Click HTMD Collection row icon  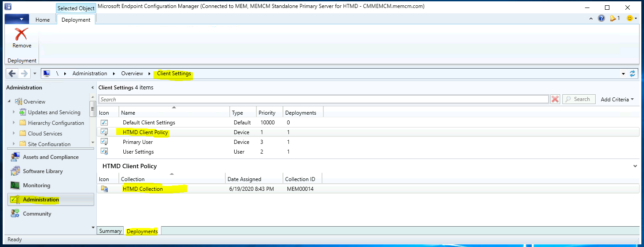click(104, 189)
